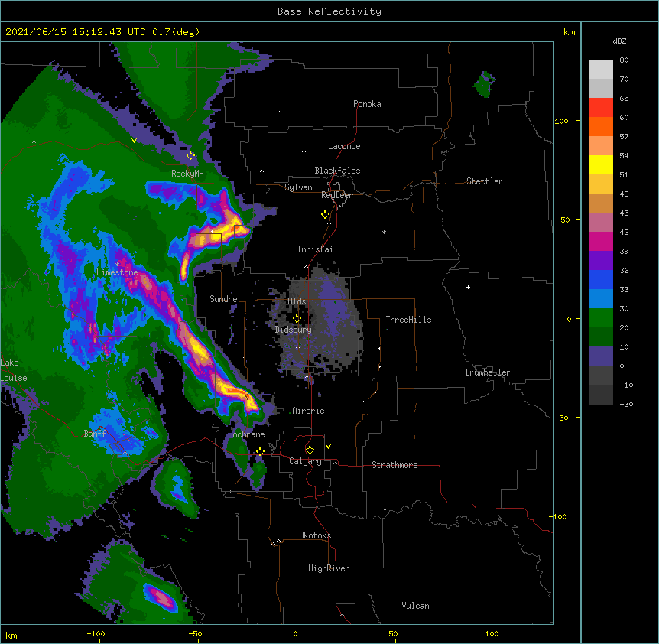Click the yellow diamond marker southeast of Cochrane

260,452
